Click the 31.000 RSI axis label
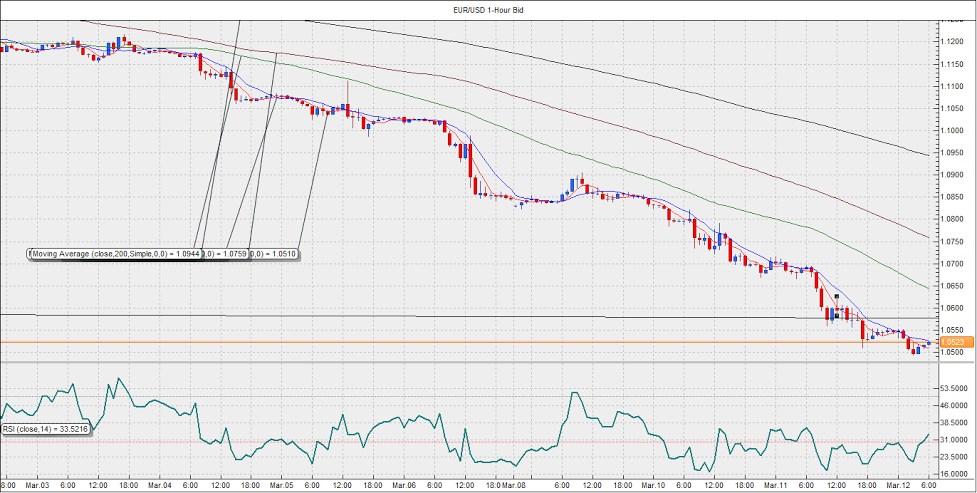Screen dimensions: 977x493 pos(952,440)
